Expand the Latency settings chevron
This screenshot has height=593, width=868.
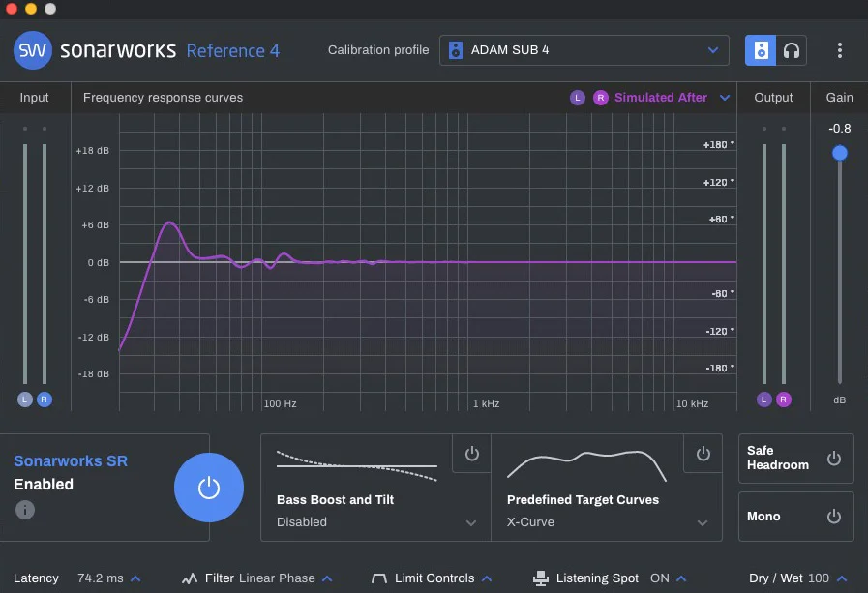coord(135,578)
